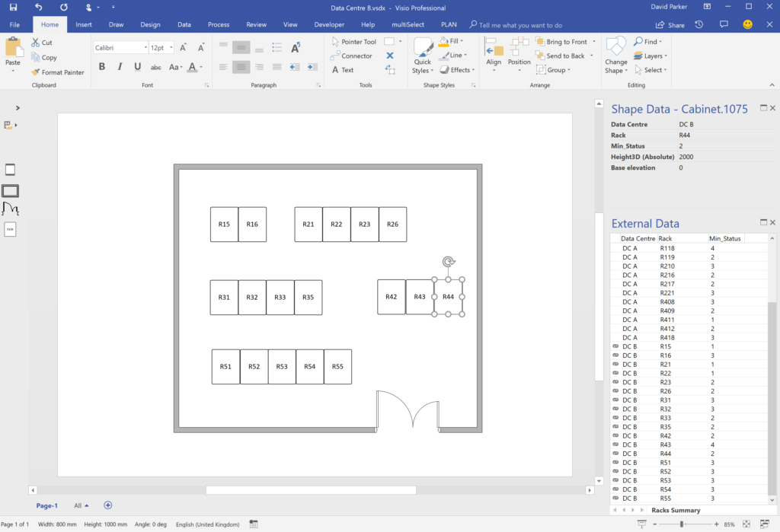
Task: Activate the Format Painter
Action: click(x=58, y=72)
